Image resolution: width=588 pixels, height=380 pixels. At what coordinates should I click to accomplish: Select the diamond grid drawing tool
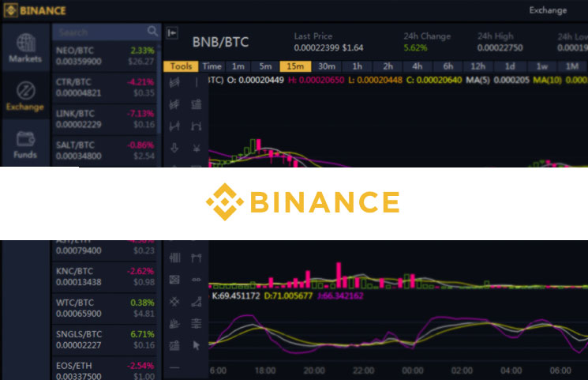click(x=174, y=302)
